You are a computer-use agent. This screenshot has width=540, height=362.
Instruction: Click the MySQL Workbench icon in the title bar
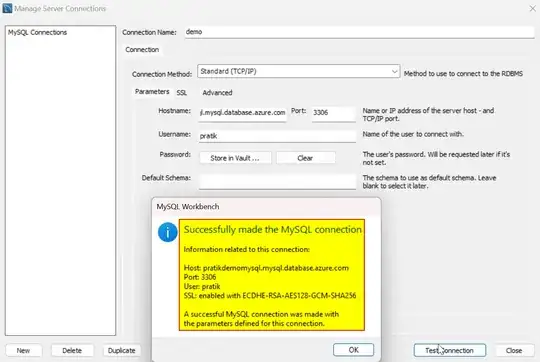pos(7,8)
